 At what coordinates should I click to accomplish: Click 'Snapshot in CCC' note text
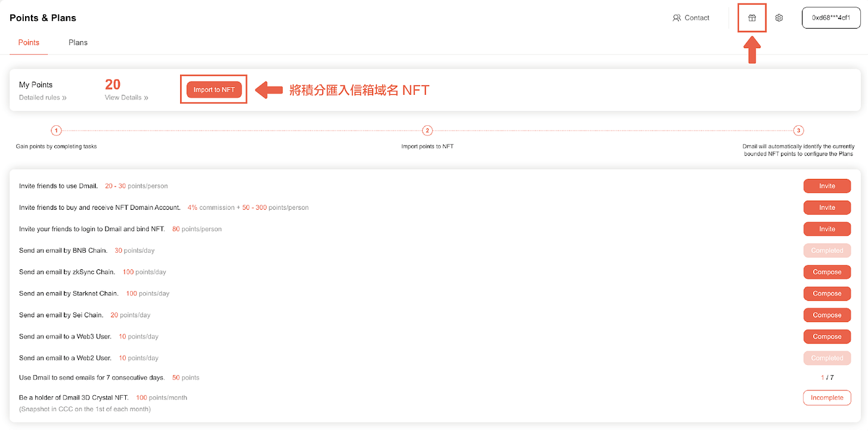pos(85,409)
